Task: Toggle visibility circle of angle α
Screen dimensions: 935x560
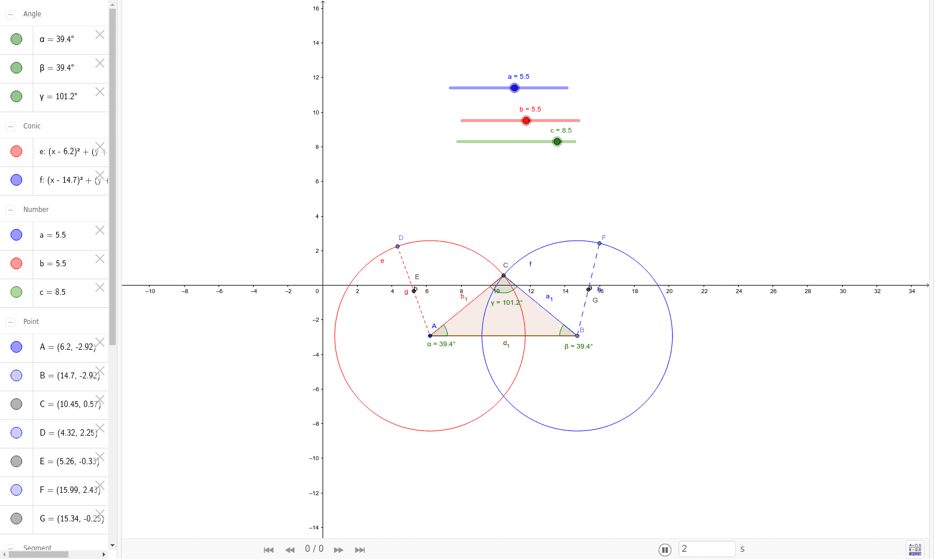Action: (16, 39)
